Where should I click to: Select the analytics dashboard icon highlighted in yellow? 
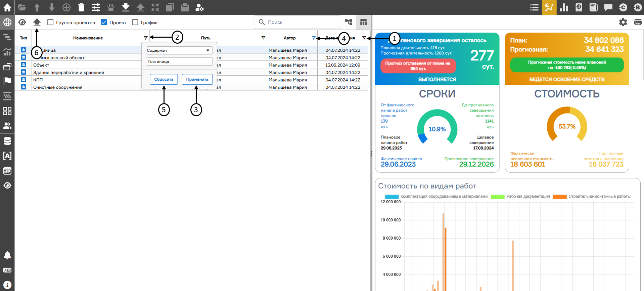pyautogui.click(x=549, y=7)
